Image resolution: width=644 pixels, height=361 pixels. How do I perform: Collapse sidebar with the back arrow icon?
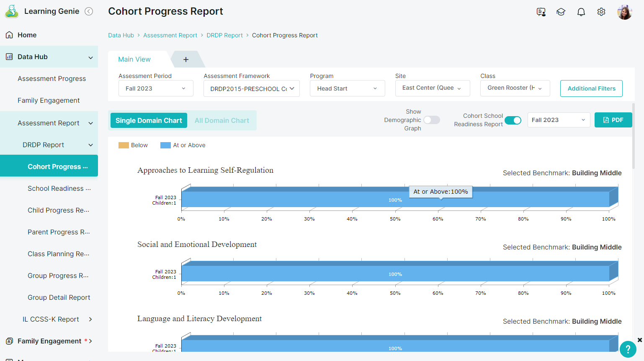[x=89, y=11]
